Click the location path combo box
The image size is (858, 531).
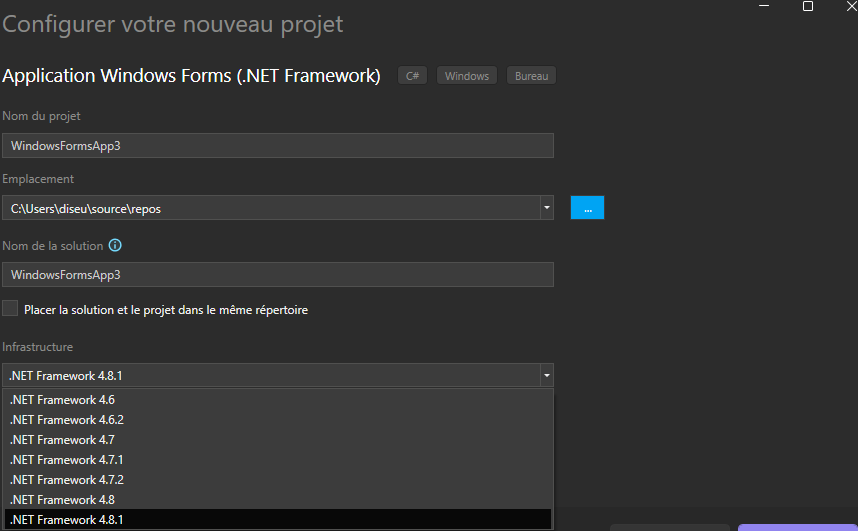(270, 208)
